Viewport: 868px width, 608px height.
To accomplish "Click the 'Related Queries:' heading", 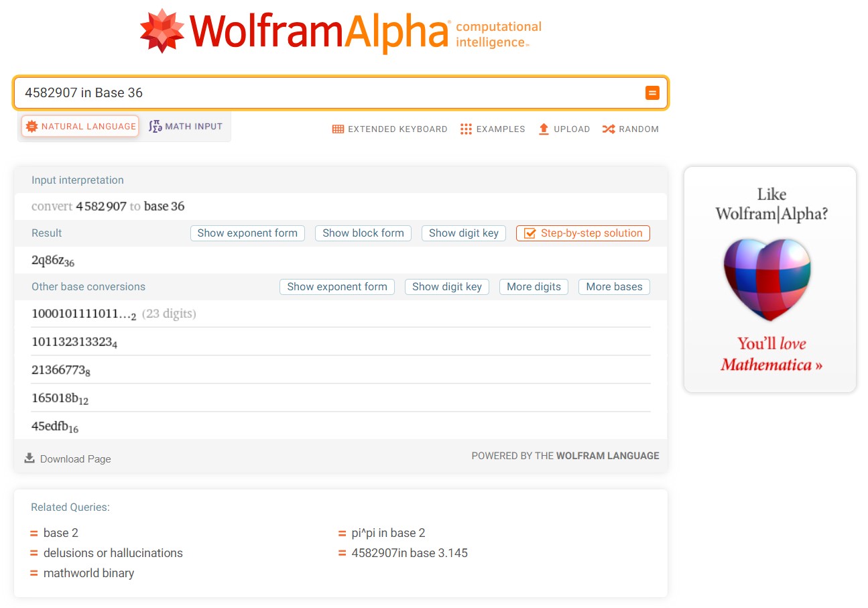I will tap(70, 507).
